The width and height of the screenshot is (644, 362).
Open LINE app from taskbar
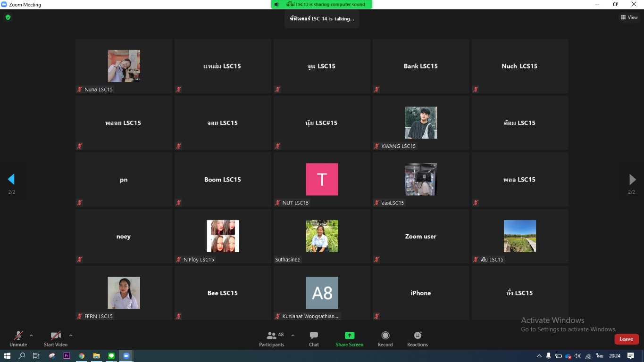click(x=111, y=356)
